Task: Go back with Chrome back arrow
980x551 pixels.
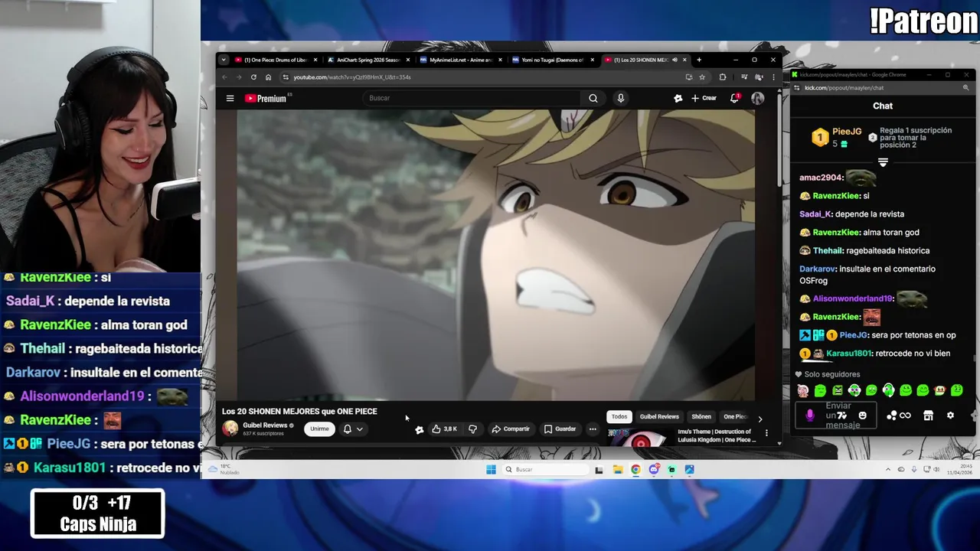Action: [224, 77]
